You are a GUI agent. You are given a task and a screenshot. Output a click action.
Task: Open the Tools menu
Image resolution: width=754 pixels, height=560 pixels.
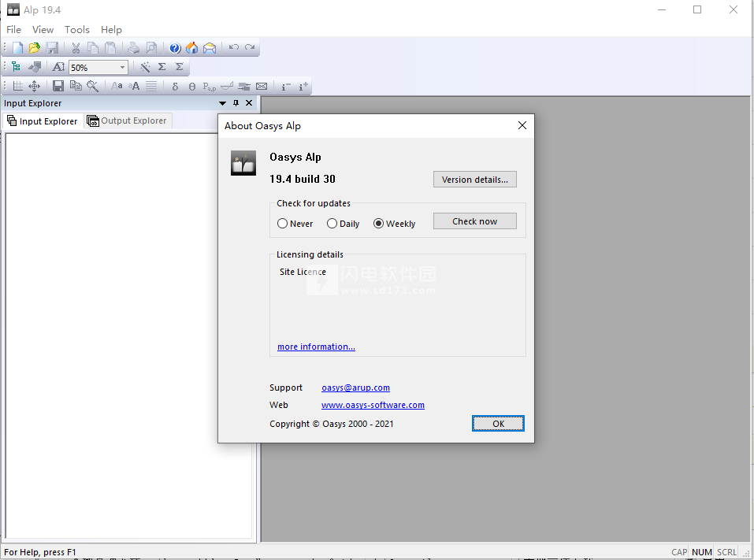(77, 29)
